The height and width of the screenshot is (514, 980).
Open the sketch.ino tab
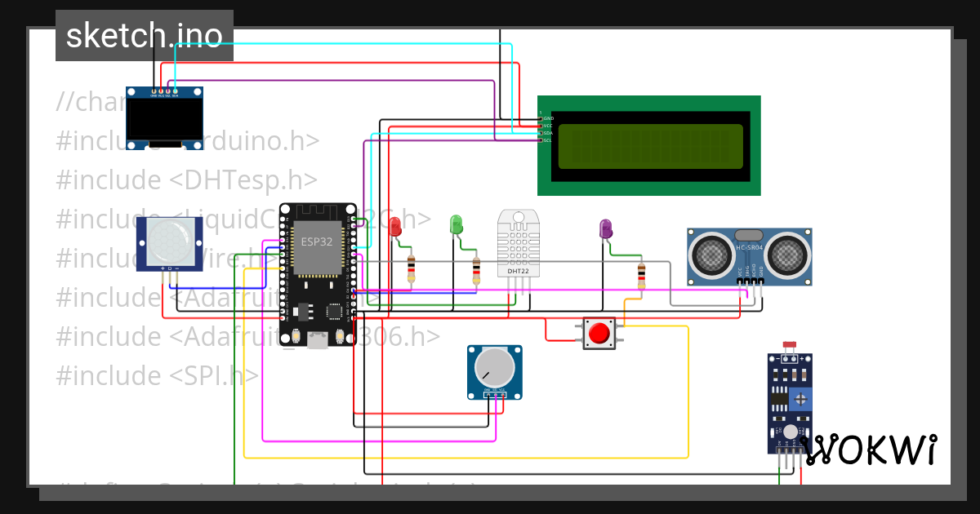click(144, 36)
